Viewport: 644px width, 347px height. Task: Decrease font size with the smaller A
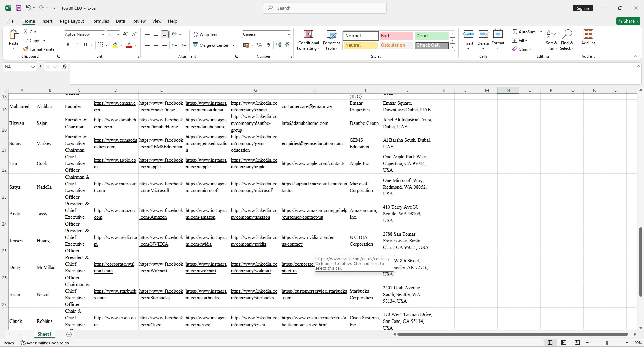tap(134, 34)
